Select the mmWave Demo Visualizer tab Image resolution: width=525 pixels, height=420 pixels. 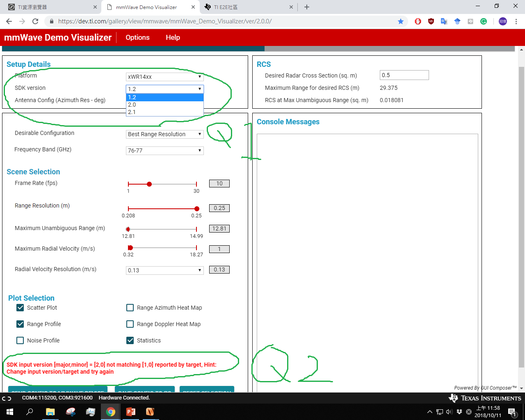pyautogui.click(x=151, y=7)
